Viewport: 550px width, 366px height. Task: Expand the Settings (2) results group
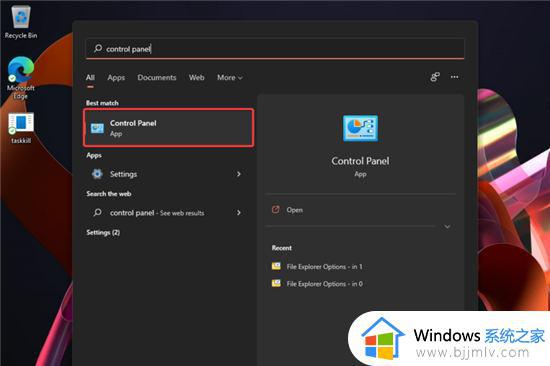tap(103, 232)
